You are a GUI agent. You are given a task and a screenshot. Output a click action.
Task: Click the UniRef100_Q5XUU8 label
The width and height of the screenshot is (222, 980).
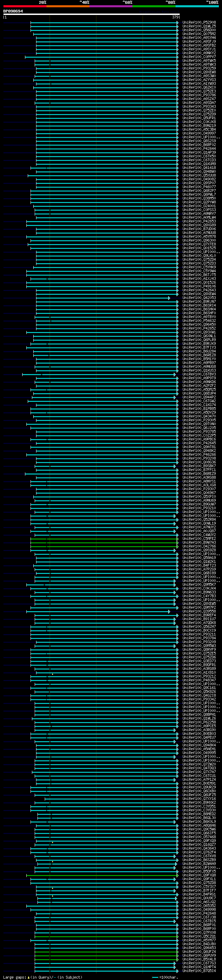coord(199,175)
